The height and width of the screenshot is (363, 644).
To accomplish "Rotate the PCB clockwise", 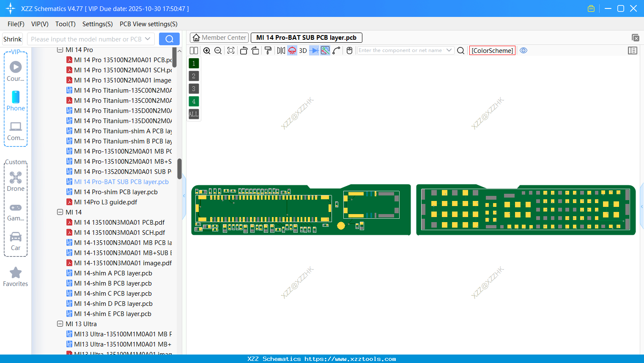I will [255, 50].
